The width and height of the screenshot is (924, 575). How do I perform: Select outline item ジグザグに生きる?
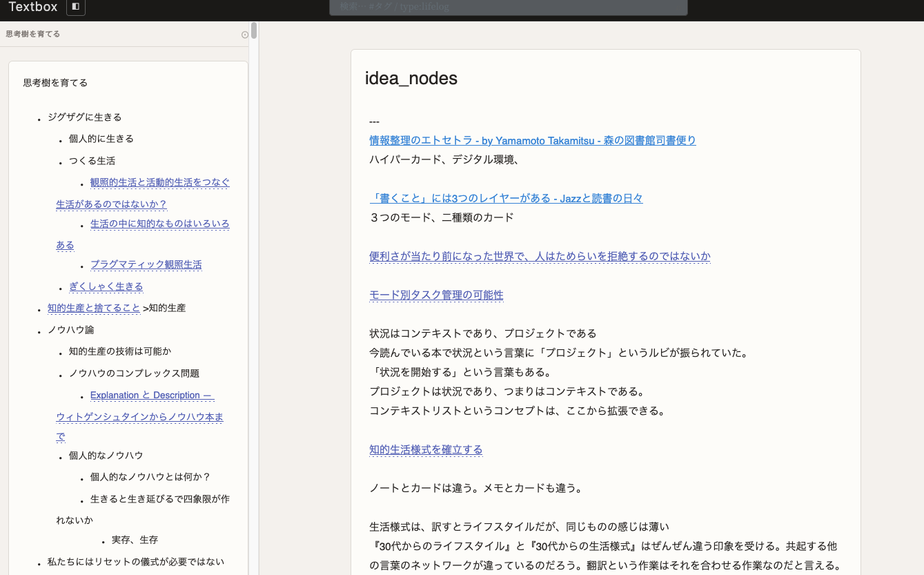pyautogui.click(x=85, y=117)
